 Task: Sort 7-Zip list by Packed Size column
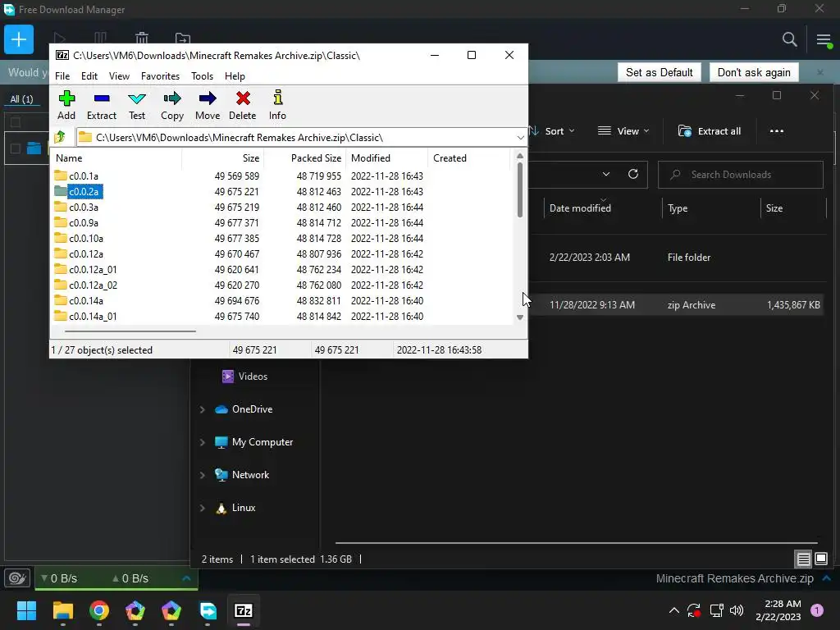[x=304, y=158]
